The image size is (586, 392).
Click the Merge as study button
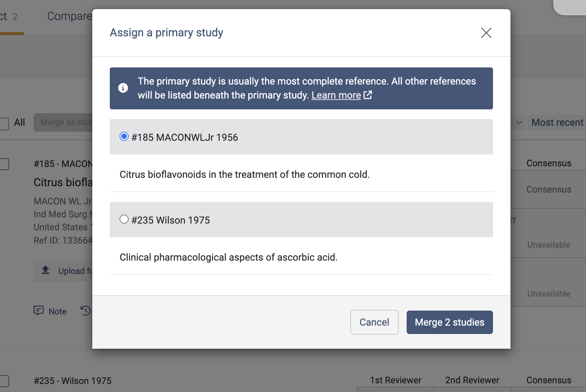coord(64,122)
